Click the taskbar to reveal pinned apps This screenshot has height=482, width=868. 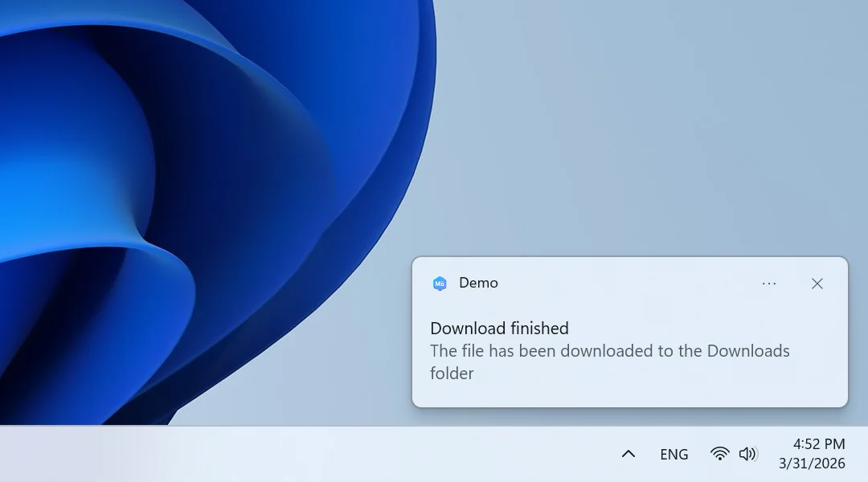pyautogui.click(x=321, y=454)
